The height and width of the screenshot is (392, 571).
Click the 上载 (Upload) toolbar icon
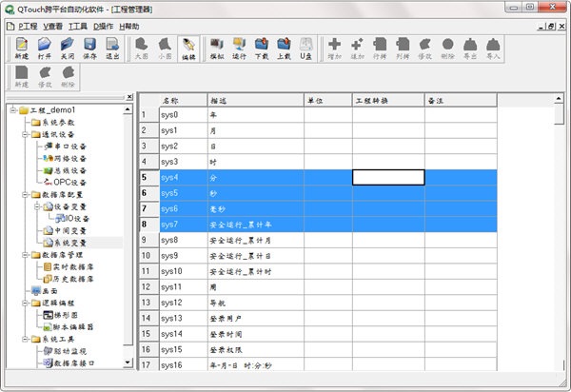[284, 48]
